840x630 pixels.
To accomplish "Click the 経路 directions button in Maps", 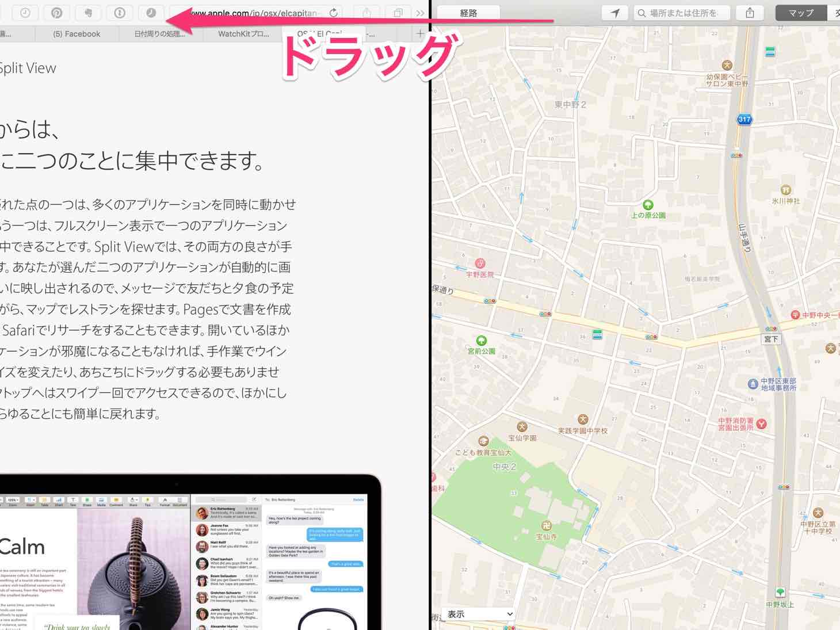I will click(x=468, y=13).
